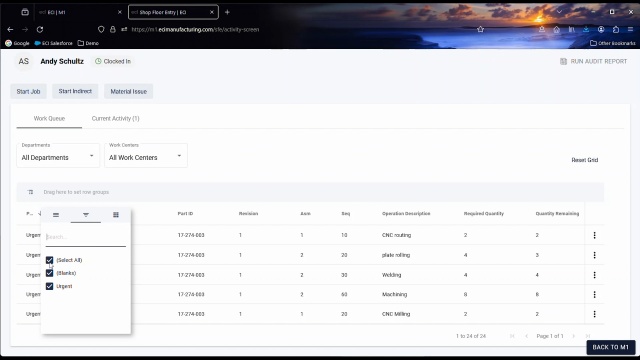Screen dimensions: 640x360
Task: Click the filter Search input field
Action: point(86,237)
